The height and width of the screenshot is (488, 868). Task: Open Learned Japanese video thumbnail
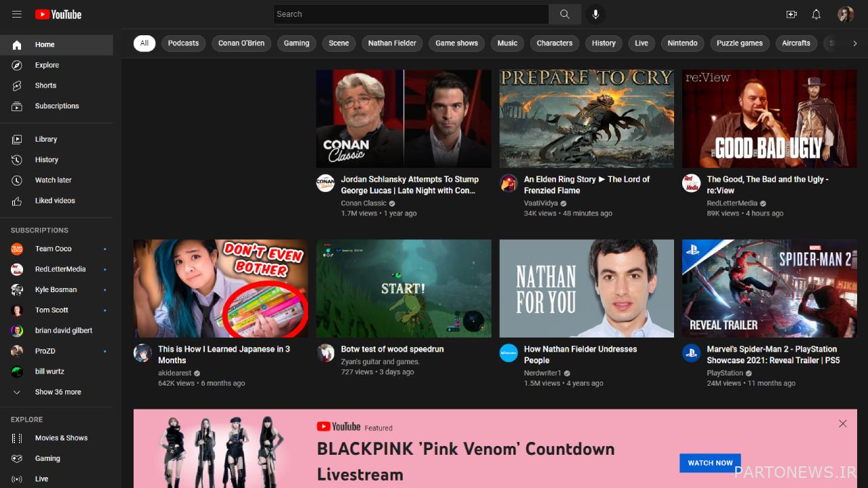click(220, 289)
